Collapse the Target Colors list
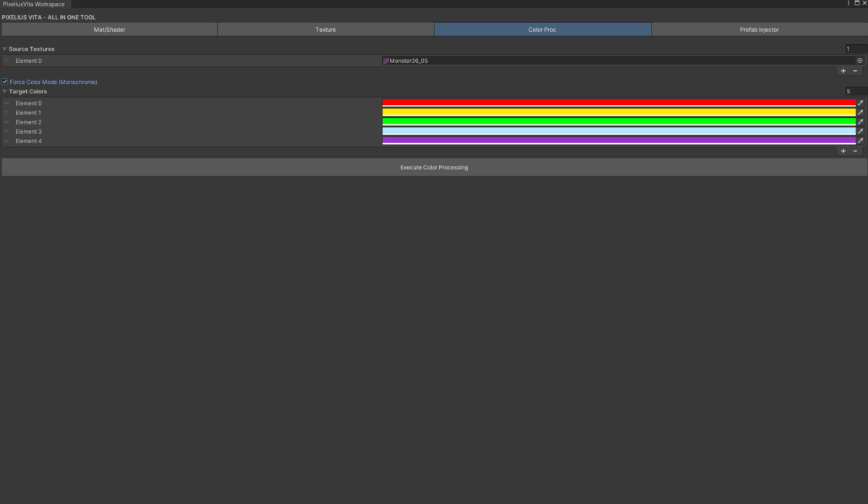This screenshot has width=868, height=504. pyautogui.click(x=4, y=92)
